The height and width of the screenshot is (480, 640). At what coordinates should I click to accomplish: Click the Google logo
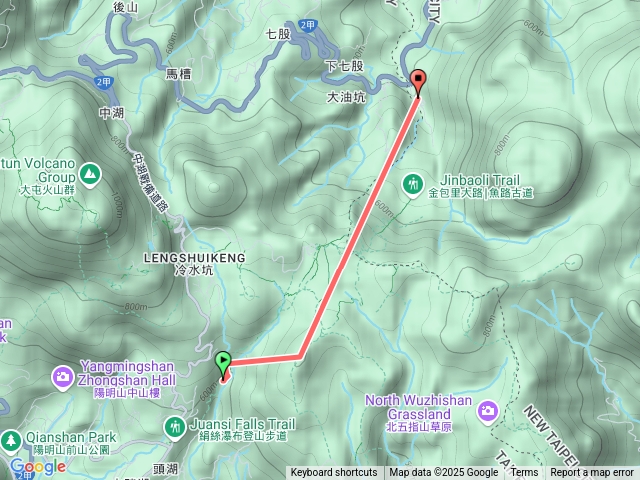pyautogui.click(x=38, y=467)
